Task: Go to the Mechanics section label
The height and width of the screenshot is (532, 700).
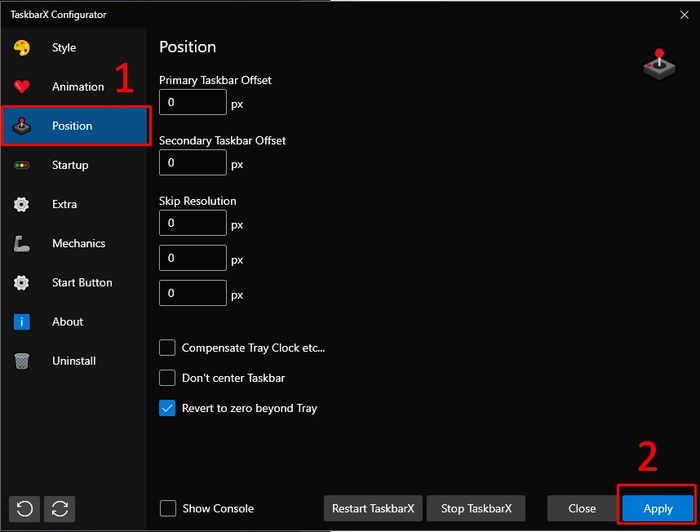Action: (x=79, y=243)
